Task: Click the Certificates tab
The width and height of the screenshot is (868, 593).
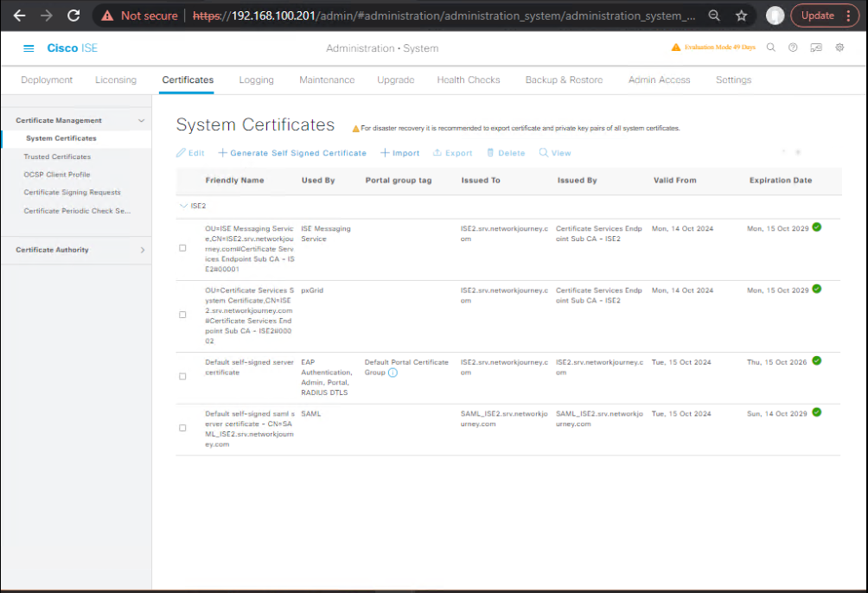Action: [188, 80]
